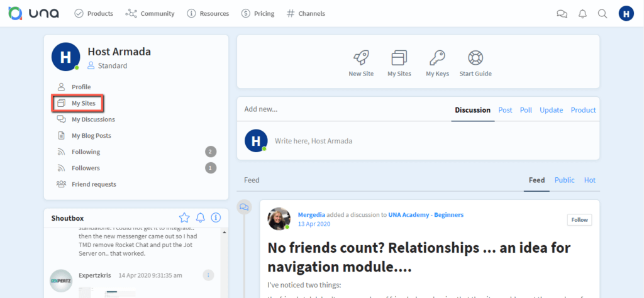The height and width of the screenshot is (298, 644).
Task: Click large Host Armada profile avatar
Action: (x=65, y=57)
